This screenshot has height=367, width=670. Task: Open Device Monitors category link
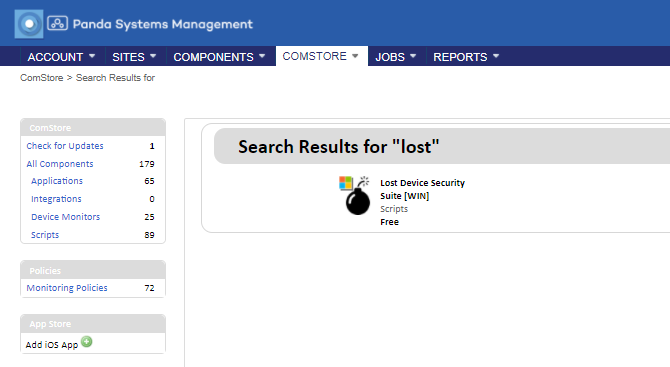65,217
